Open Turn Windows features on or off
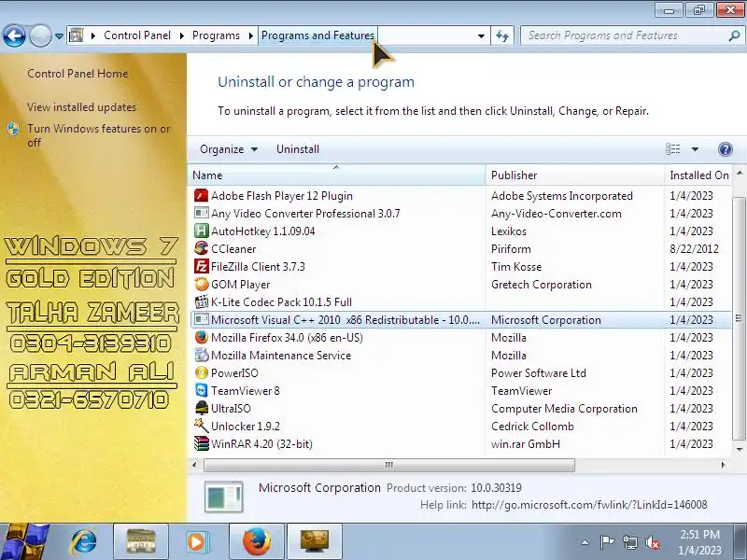The height and width of the screenshot is (560, 747). (x=99, y=135)
